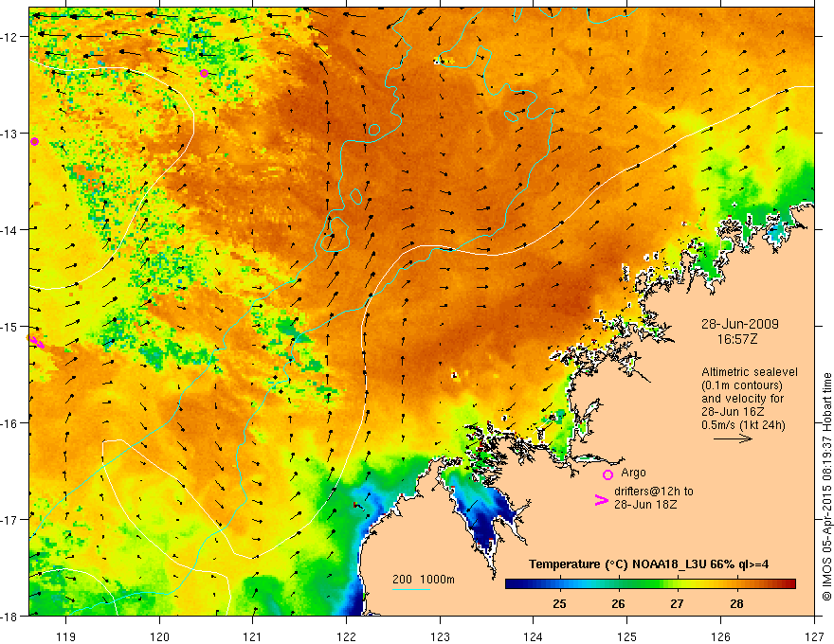Click the Argo magenta circle legend symbol
Image resolution: width=834 pixels, height=644 pixels.
coord(607,474)
